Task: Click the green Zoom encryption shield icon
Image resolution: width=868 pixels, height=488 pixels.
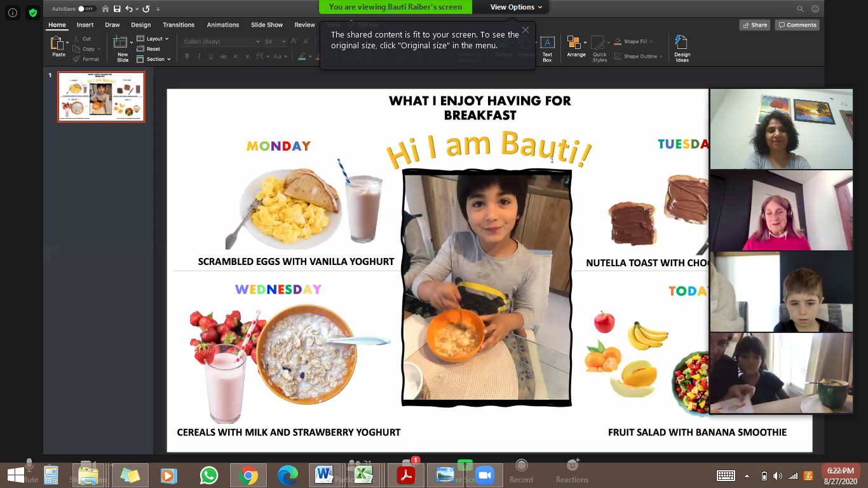Action: point(33,13)
